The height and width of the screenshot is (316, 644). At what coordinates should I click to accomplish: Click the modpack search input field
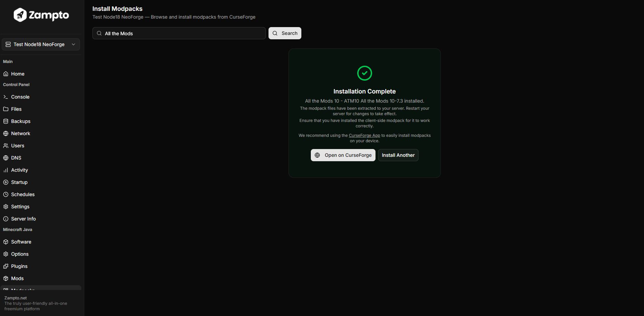tap(179, 33)
